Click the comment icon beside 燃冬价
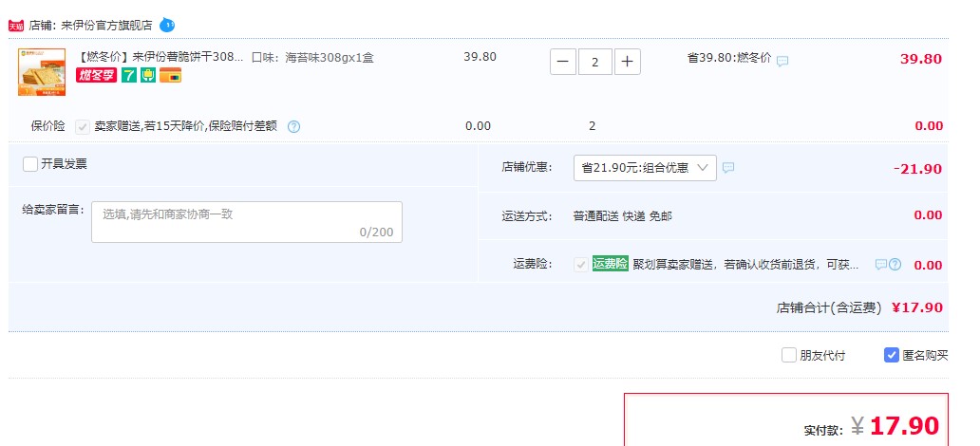The height and width of the screenshot is (446, 980). [x=782, y=61]
